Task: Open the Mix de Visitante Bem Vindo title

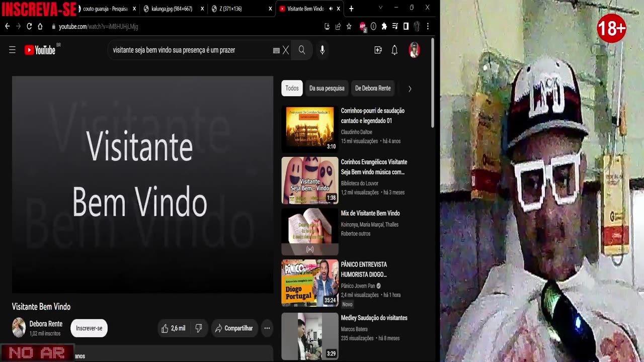Action: 370,213
